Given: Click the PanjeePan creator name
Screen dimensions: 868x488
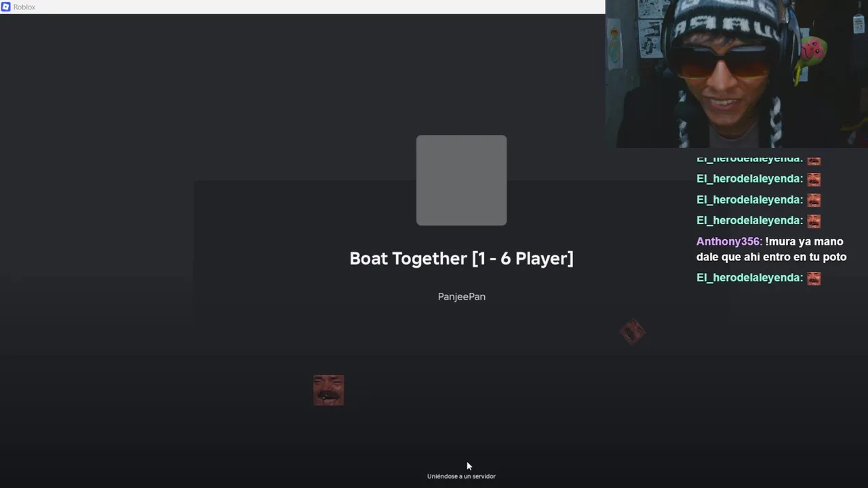Looking at the screenshot, I should 462,297.
